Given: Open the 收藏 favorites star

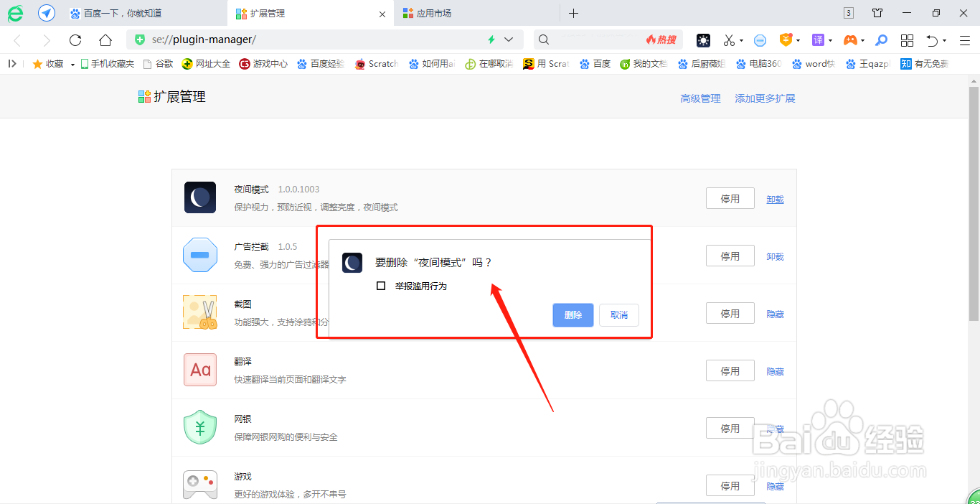Looking at the screenshot, I should (48, 64).
